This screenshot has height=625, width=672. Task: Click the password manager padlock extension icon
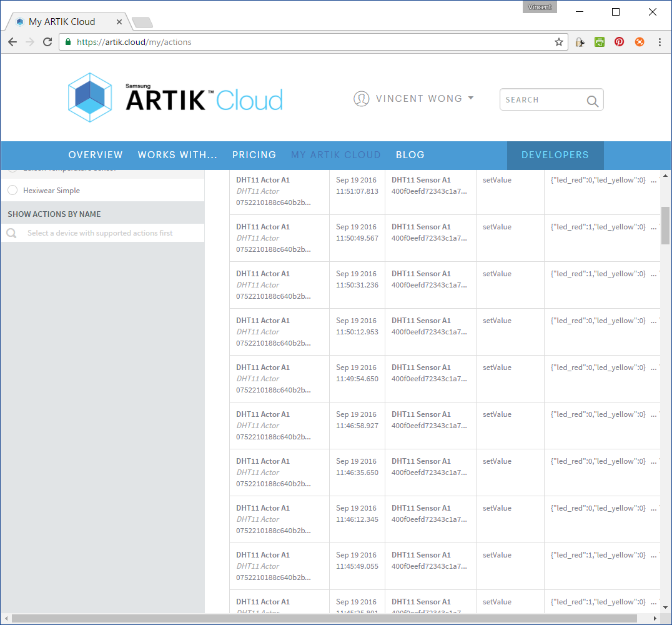click(x=579, y=41)
